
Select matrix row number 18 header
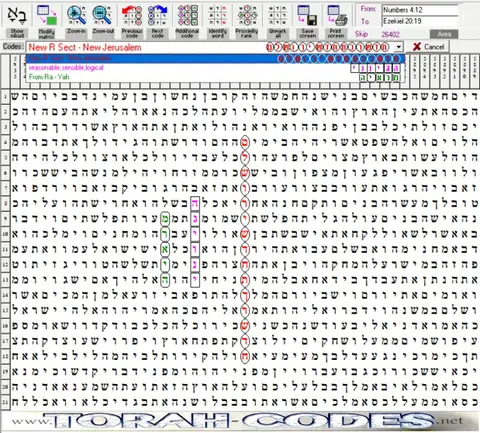click(5, 356)
